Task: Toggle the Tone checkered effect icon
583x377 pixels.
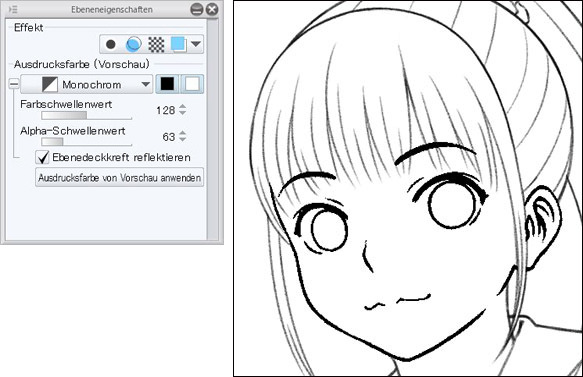Action: pyautogui.click(x=156, y=44)
